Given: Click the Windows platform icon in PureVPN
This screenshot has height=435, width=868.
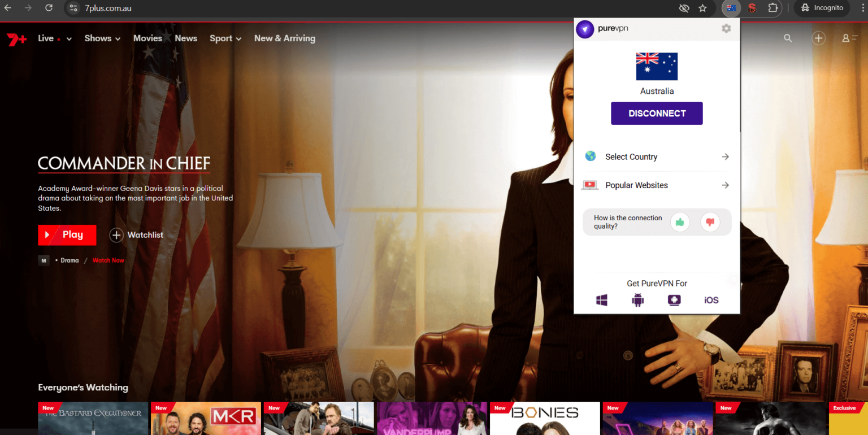Looking at the screenshot, I should pos(602,300).
